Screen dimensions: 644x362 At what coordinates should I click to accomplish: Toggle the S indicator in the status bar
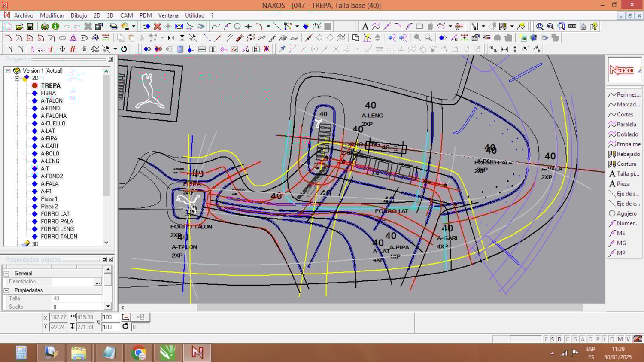tap(553, 339)
